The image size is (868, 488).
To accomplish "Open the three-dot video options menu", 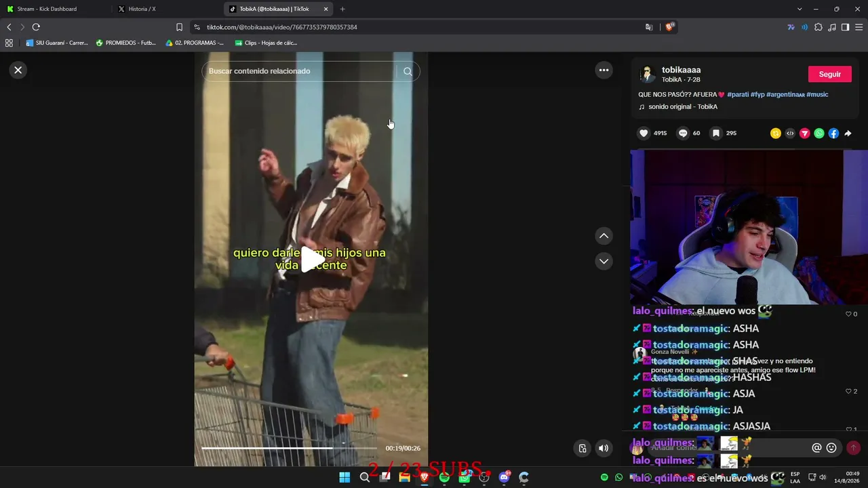I will pos(604,70).
